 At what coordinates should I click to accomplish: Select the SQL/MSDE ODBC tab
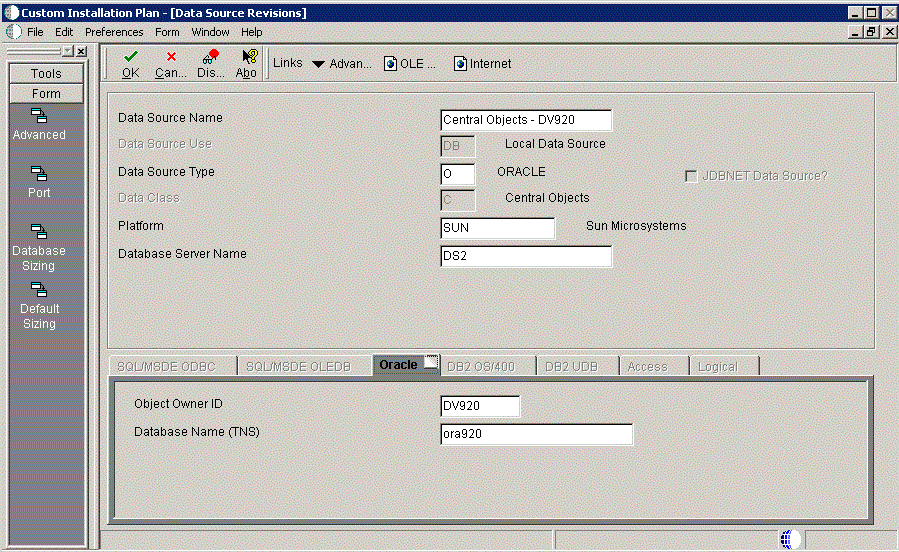[x=173, y=366]
